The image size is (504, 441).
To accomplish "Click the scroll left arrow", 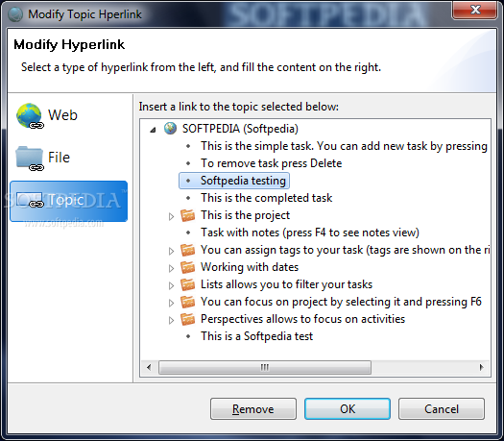I will (149, 367).
